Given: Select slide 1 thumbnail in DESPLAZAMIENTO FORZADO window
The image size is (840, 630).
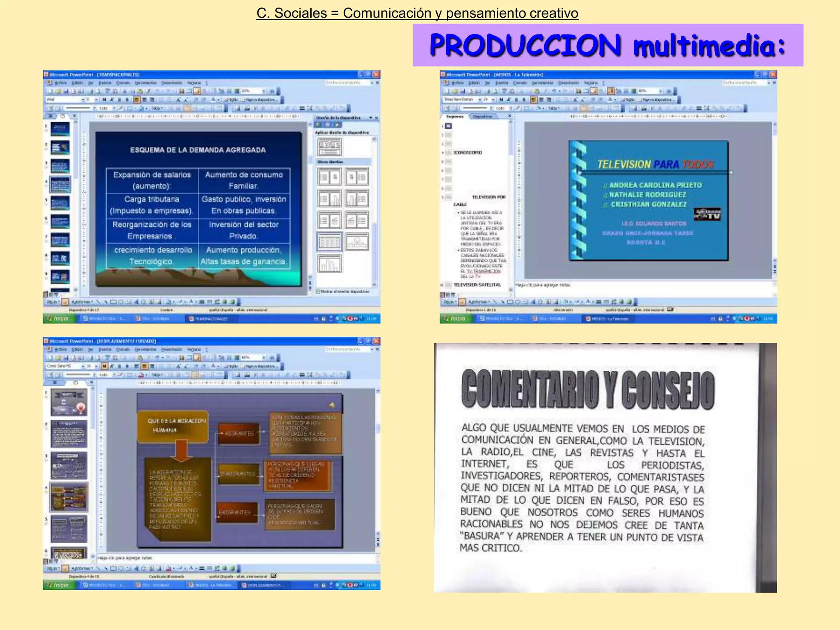Looking at the screenshot, I should (69, 402).
